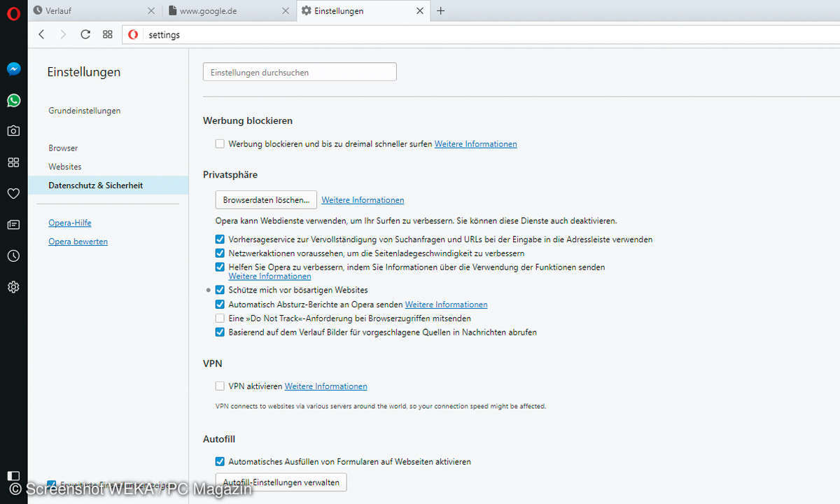The height and width of the screenshot is (504, 840).
Task: Open Websites settings section
Action: tap(65, 167)
